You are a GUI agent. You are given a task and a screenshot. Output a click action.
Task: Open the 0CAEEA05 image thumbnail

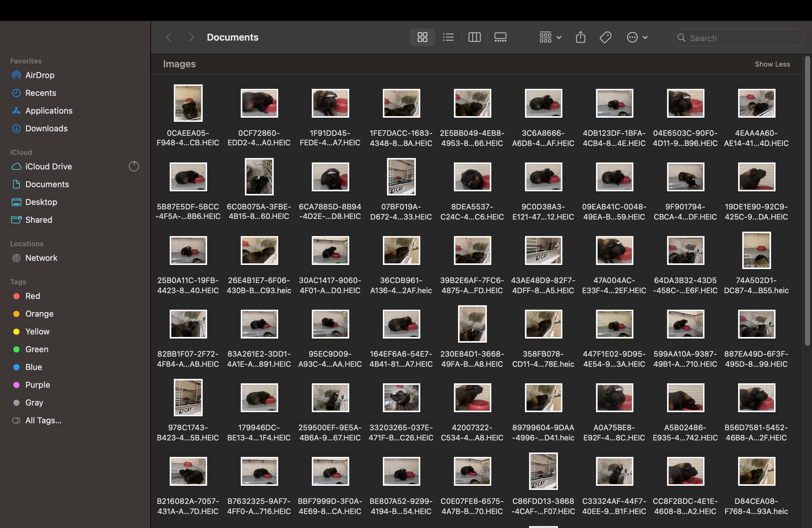point(188,103)
